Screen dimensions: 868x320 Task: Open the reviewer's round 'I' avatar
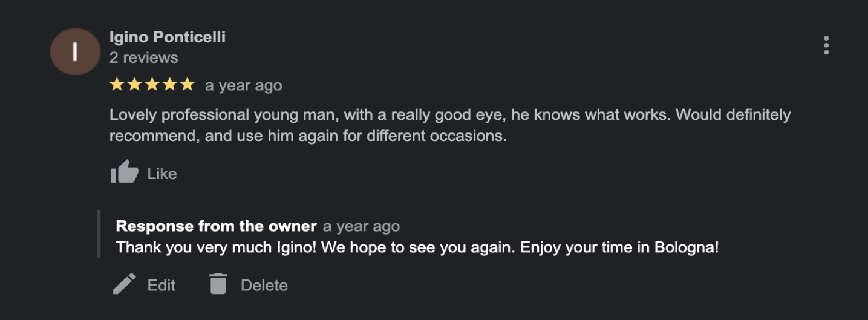(75, 52)
